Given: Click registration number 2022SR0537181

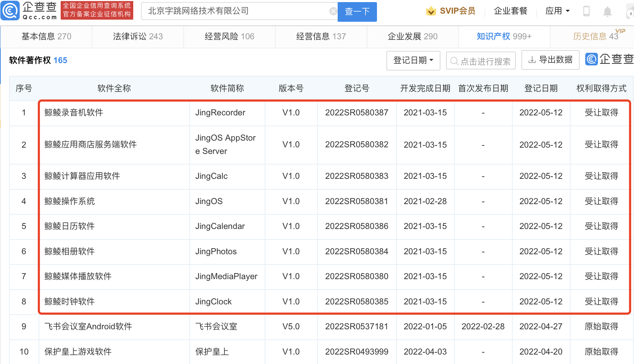Looking at the screenshot, I should tap(357, 326).
